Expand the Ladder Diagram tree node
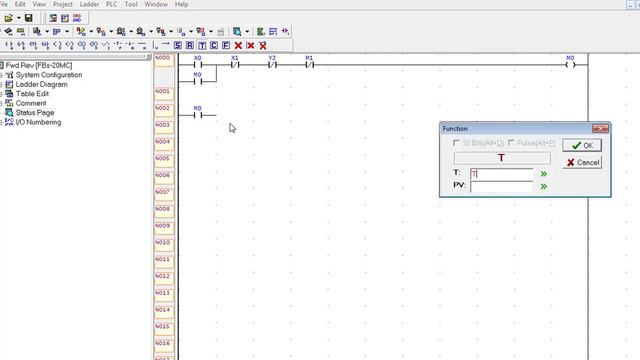The width and height of the screenshot is (640, 360). pos(1,84)
